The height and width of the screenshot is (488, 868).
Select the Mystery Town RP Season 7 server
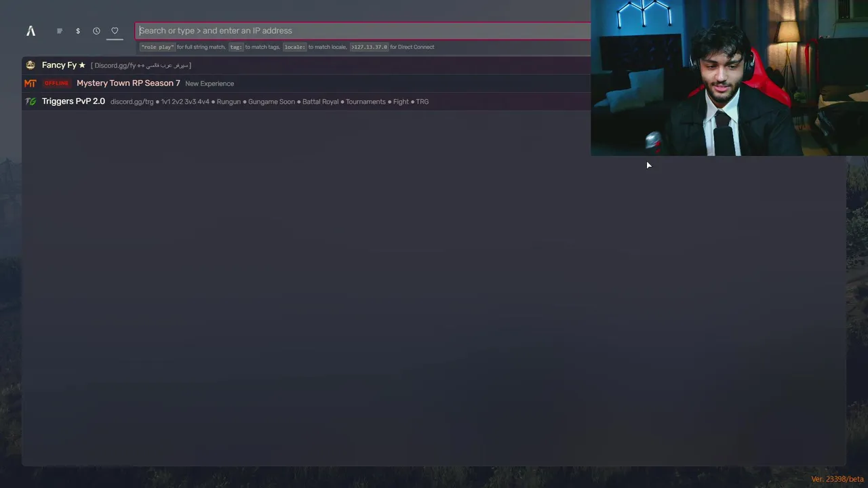click(x=307, y=83)
